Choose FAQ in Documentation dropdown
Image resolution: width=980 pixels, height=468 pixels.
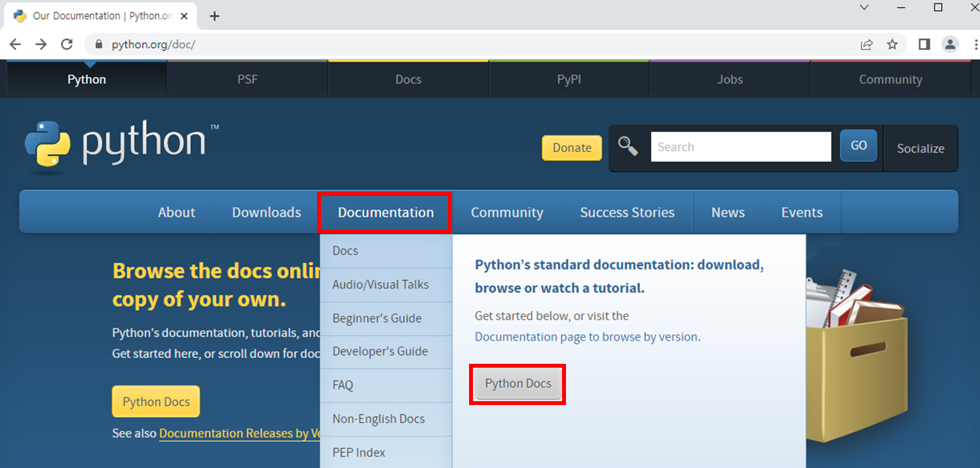(386, 385)
